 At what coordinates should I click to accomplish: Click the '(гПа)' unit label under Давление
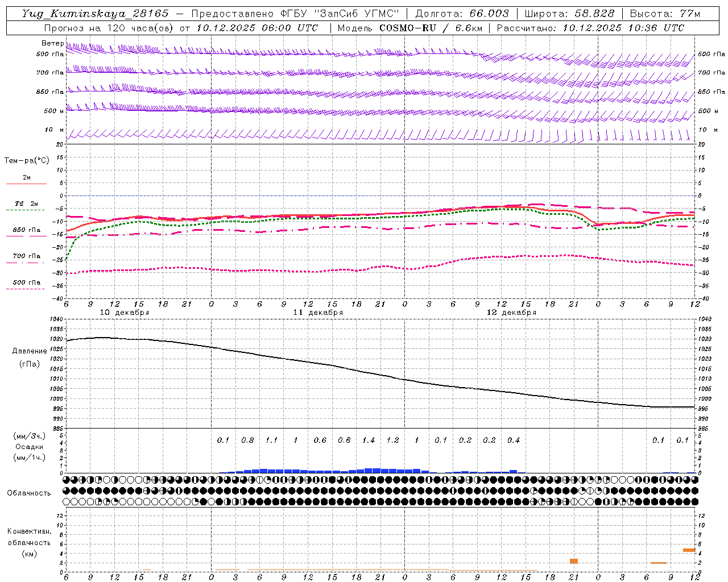[x=30, y=364]
